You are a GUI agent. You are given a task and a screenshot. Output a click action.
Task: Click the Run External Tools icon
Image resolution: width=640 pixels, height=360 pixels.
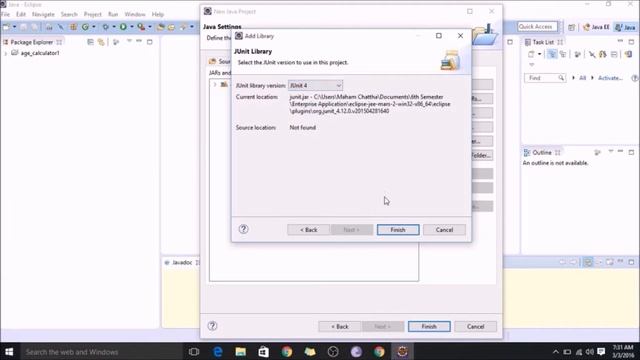coord(141,27)
